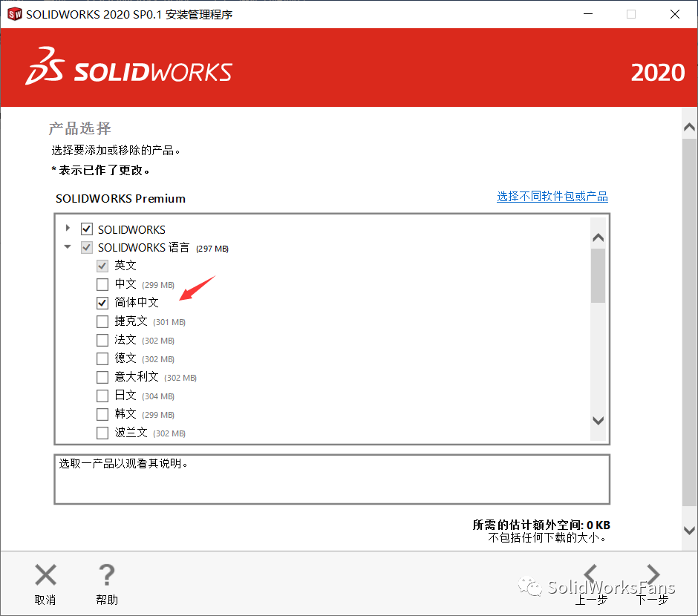Screen dimensions: 698x616
Task: Click the SOLIDWORKS app icon in title bar
Action: pos(15,14)
